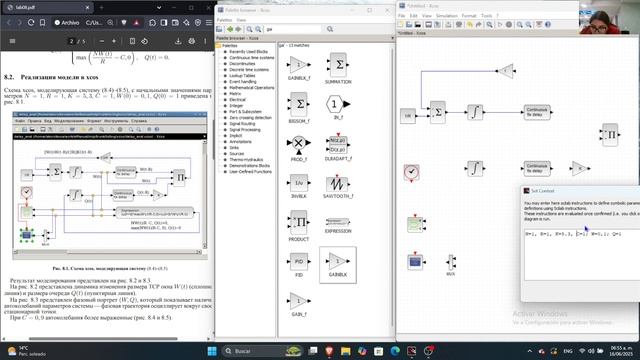Open Windows Start menu
Image resolution: width=640 pixels, height=360 pixels.
[x=212, y=351]
